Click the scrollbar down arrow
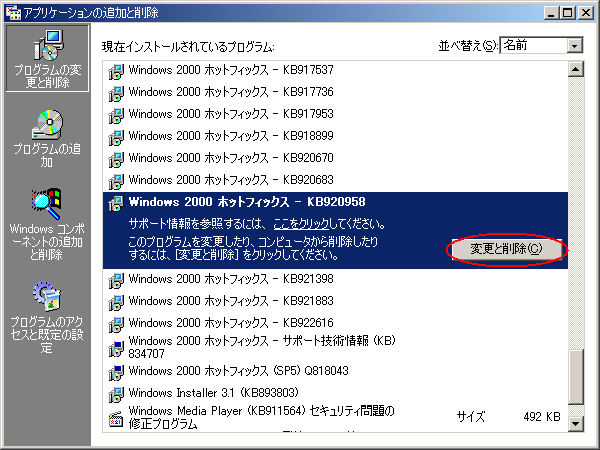The image size is (600, 450). coord(575,425)
